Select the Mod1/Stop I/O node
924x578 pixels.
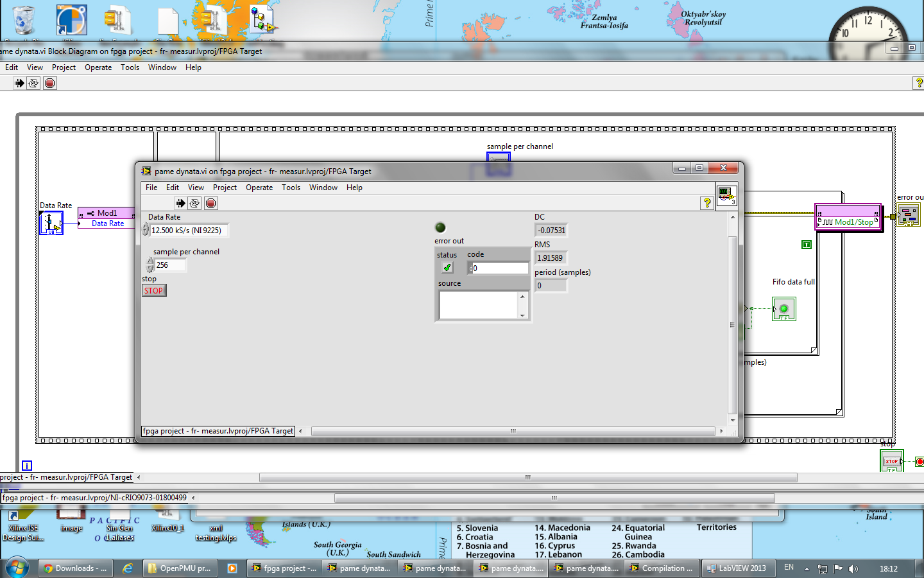click(848, 217)
